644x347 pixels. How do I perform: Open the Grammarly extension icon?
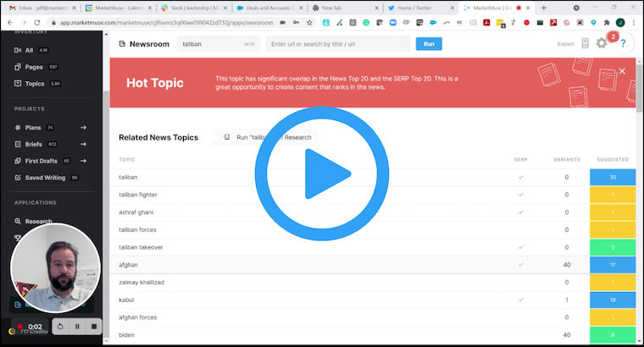coord(366,23)
